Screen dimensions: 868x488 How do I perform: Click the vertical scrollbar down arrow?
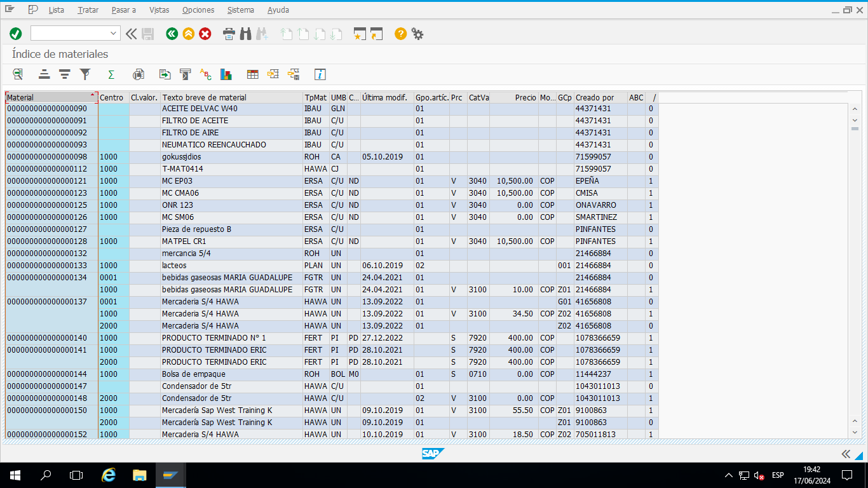(x=855, y=432)
